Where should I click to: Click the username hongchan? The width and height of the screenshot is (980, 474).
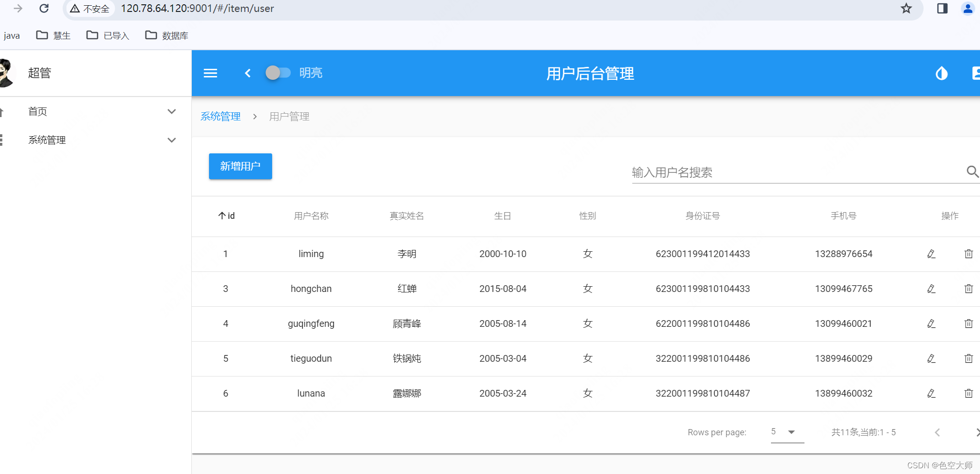pyautogui.click(x=311, y=289)
